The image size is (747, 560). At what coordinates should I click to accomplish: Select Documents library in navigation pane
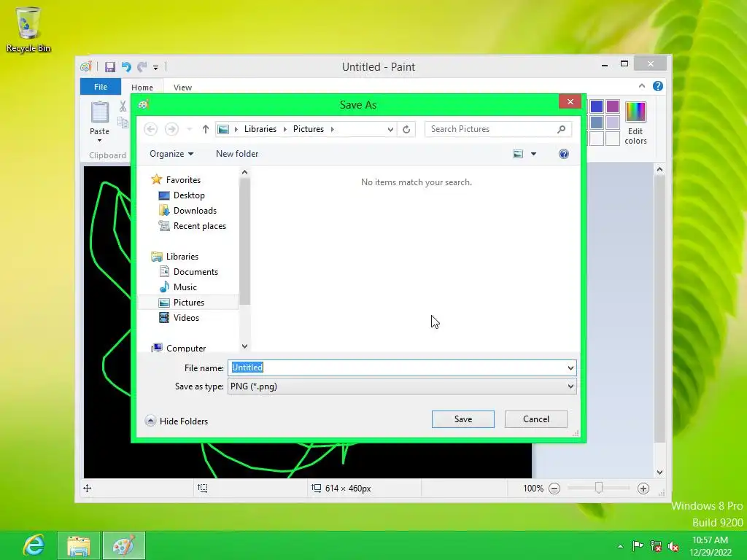[x=196, y=272]
